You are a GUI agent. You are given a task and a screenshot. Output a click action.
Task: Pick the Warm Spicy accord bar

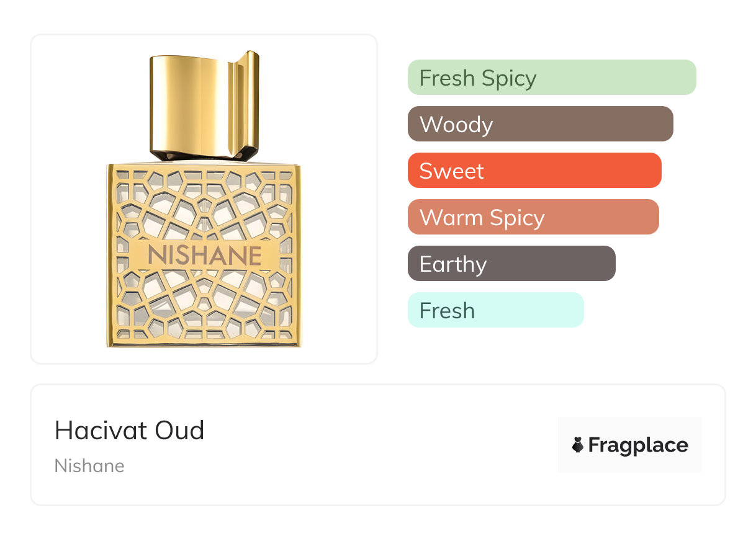click(533, 217)
